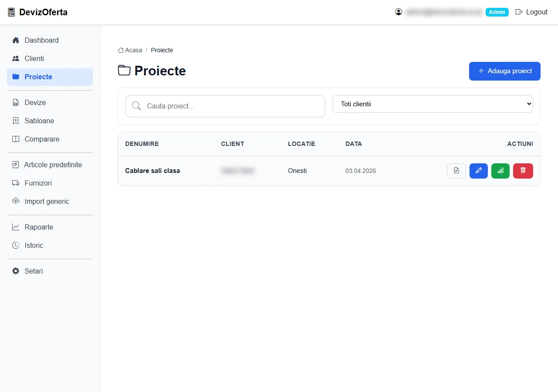Image resolution: width=558 pixels, height=392 pixels.
Task: Edit Cablare sali clasa with pencil button
Action: pyautogui.click(x=479, y=171)
